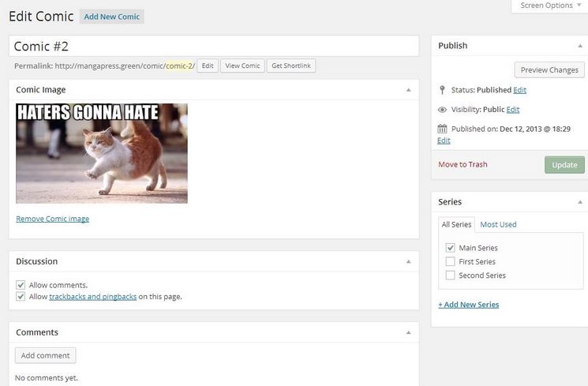
Task: Edit the Public visibility setting
Action: click(513, 110)
